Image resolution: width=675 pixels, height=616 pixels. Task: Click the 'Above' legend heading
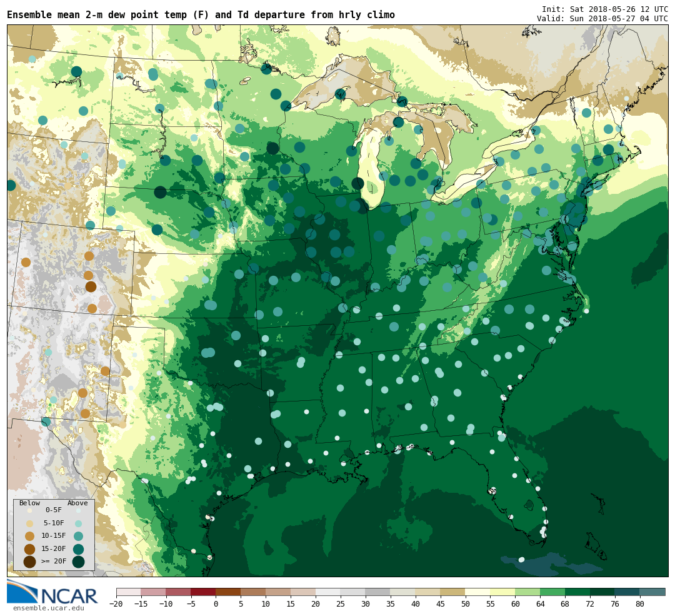77,503
